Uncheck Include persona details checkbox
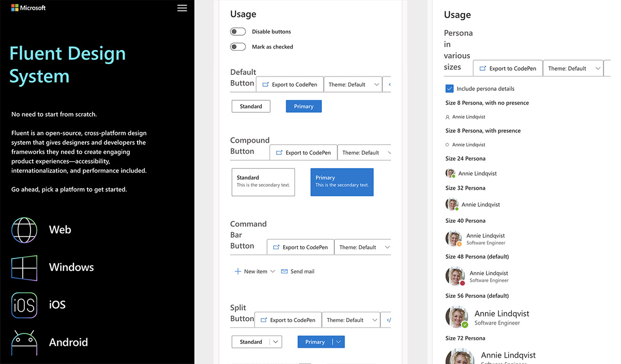This screenshot has width=621, height=364. coord(449,88)
